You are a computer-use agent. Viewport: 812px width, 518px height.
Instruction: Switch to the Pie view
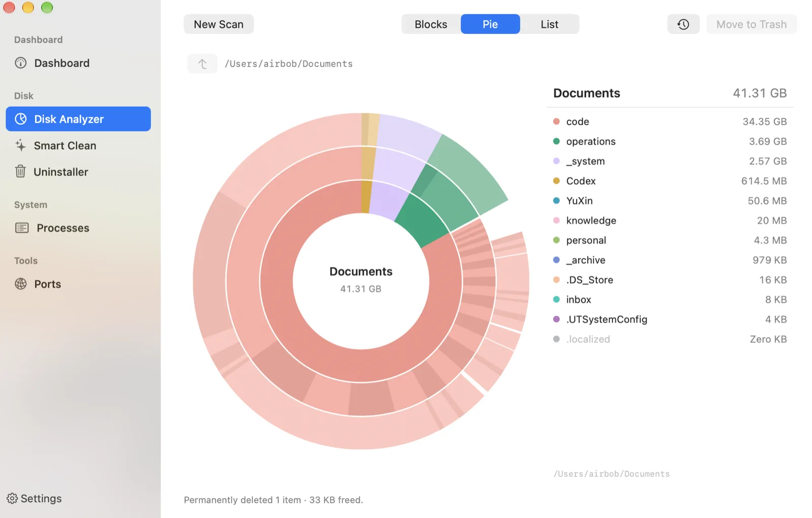coord(490,24)
